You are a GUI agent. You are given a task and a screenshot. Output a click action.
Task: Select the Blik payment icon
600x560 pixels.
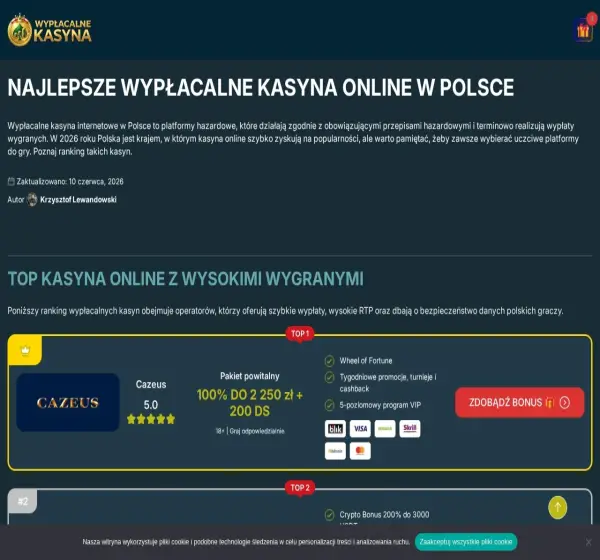tap(335, 429)
